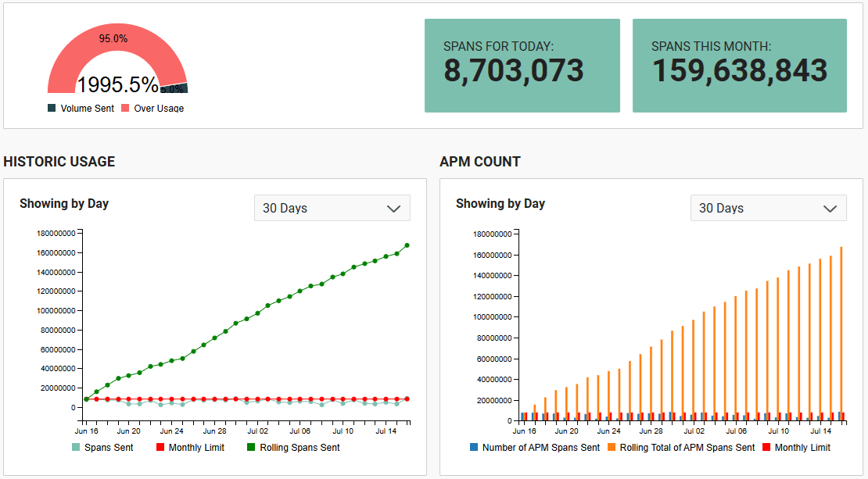Click the chevron on the Historic Usage time selector
Image resolution: width=868 pixels, height=479 pixels.
[393, 208]
